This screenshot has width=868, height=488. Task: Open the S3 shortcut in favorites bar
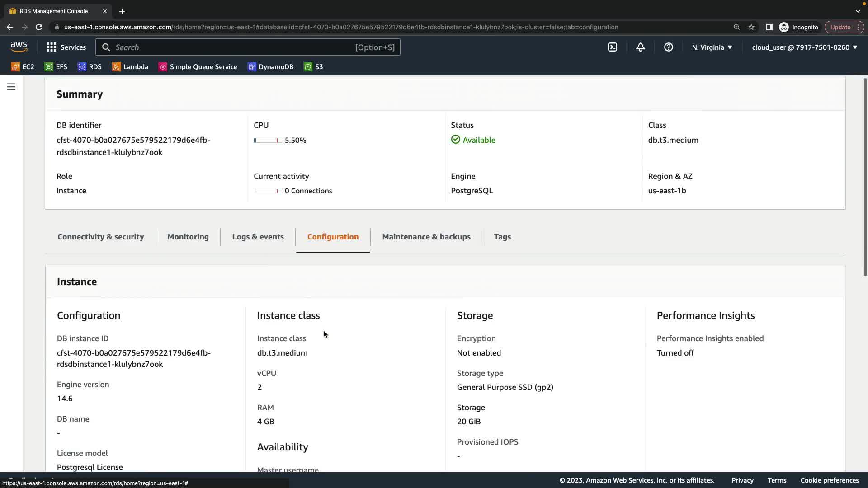click(314, 67)
